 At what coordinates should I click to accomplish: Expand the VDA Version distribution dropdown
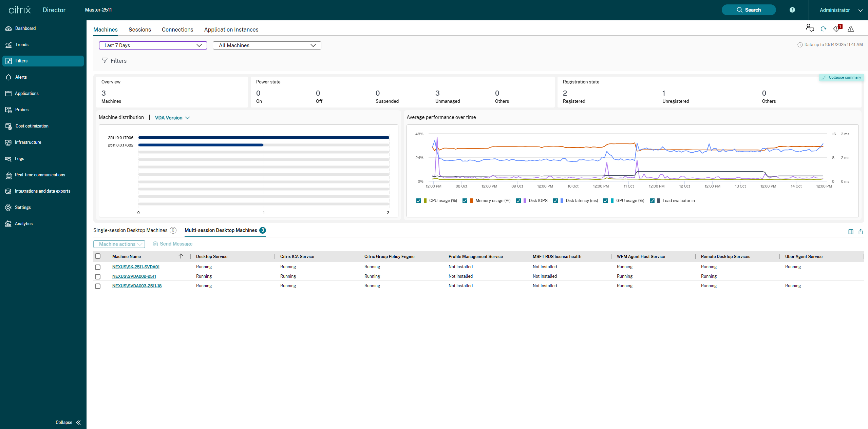(172, 118)
